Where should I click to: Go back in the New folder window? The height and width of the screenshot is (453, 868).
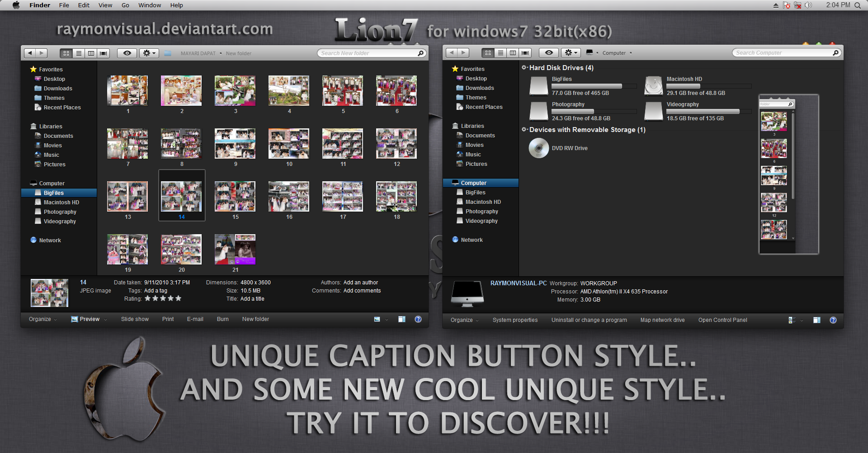(x=30, y=53)
